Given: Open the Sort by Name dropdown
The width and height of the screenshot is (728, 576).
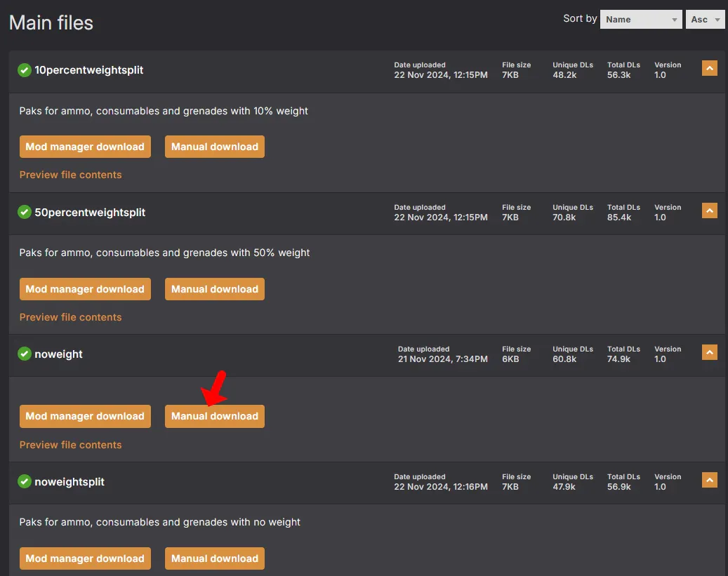Looking at the screenshot, I should click(x=641, y=20).
